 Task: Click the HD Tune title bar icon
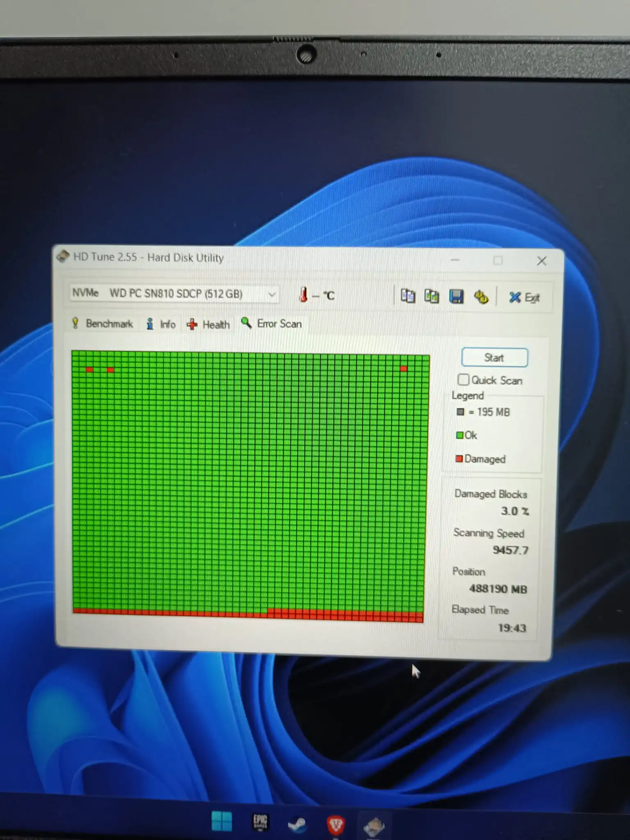point(63,256)
